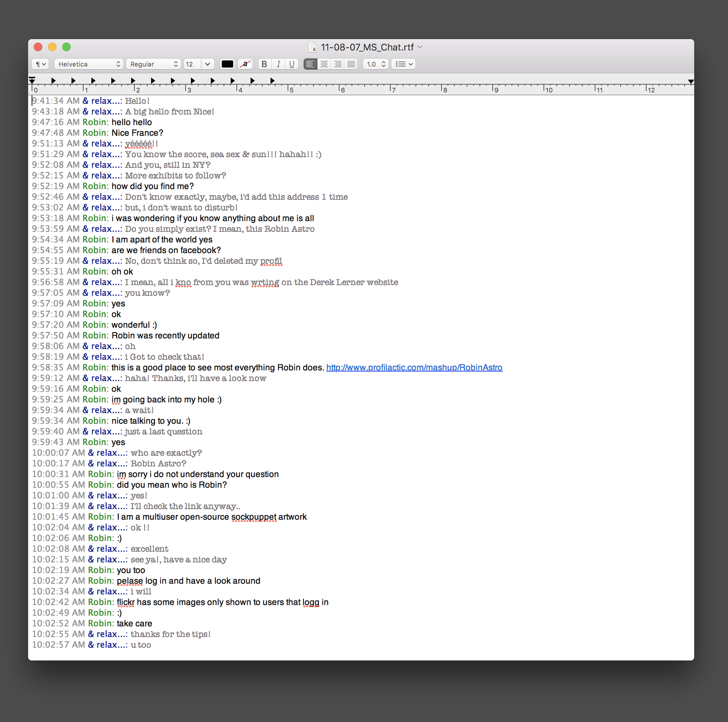Click the timestamp 10:02:52 AM

click(x=58, y=623)
